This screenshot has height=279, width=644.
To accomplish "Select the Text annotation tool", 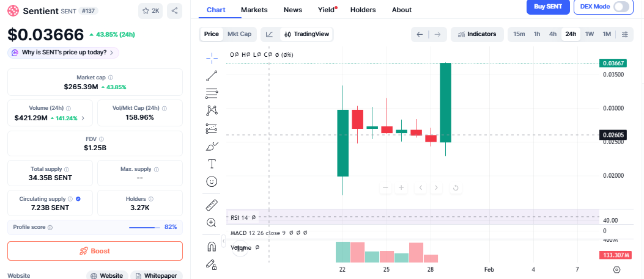I will (212, 164).
